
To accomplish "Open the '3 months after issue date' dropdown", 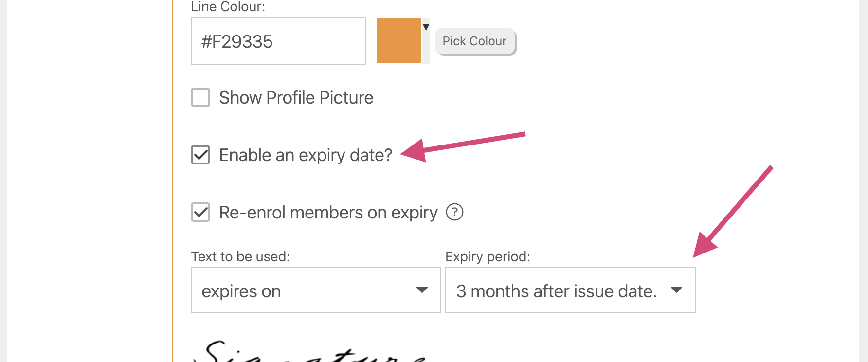I will [x=570, y=290].
